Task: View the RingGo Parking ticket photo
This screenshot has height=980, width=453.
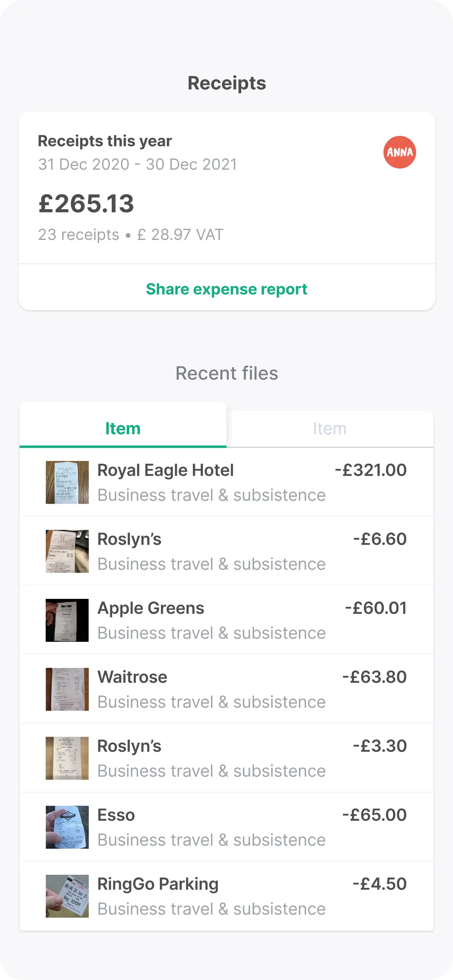Action: [67, 896]
